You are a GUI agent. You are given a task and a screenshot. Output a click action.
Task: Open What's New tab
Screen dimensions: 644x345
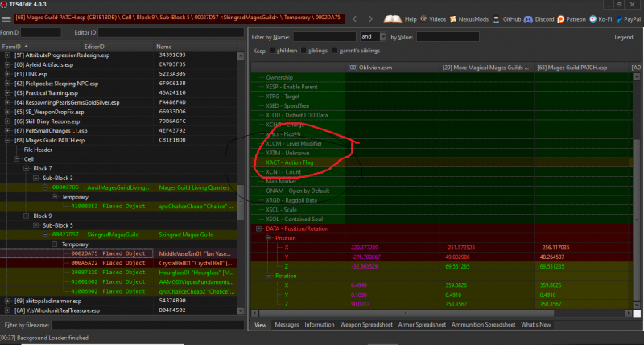tap(535, 324)
